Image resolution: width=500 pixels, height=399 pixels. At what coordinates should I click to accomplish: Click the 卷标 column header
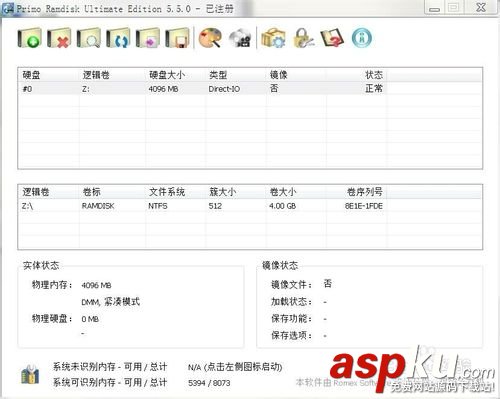click(x=91, y=192)
